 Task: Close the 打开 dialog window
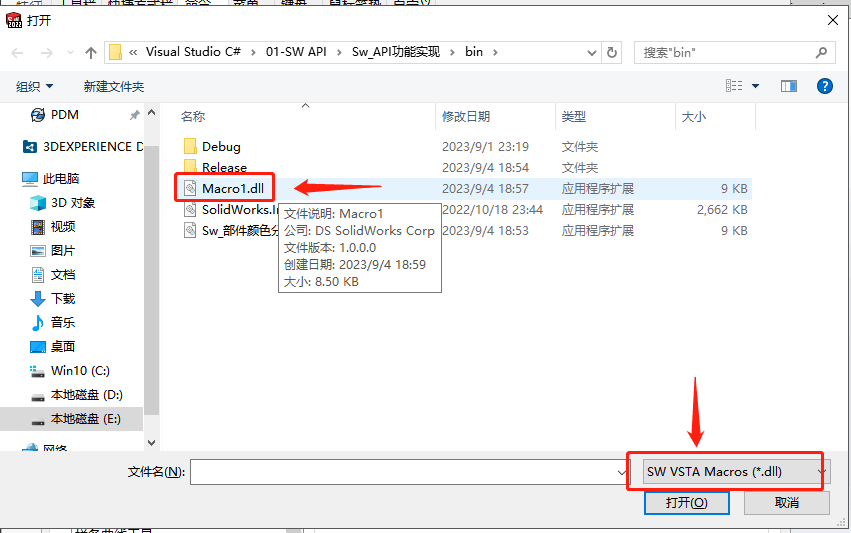(833, 20)
